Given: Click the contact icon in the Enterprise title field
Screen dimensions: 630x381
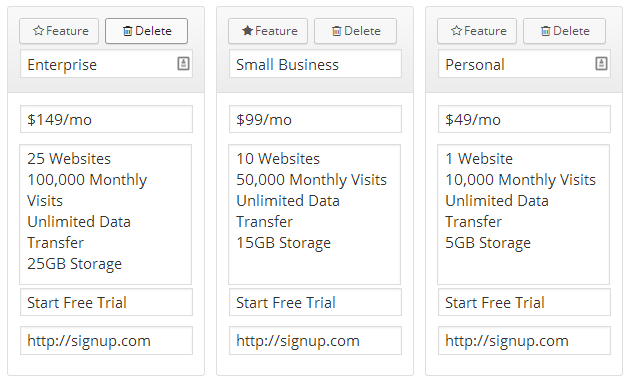Looking at the screenshot, I should tap(183, 64).
